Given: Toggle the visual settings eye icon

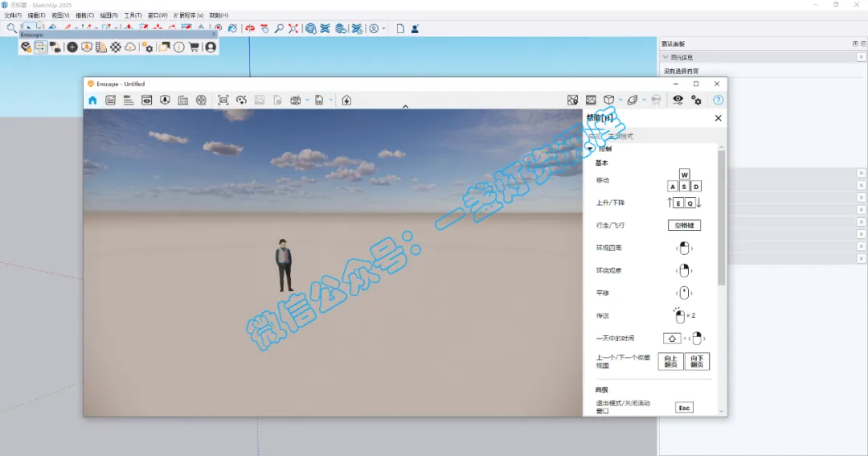Looking at the screenshot, I should click(x=678, y=101).
